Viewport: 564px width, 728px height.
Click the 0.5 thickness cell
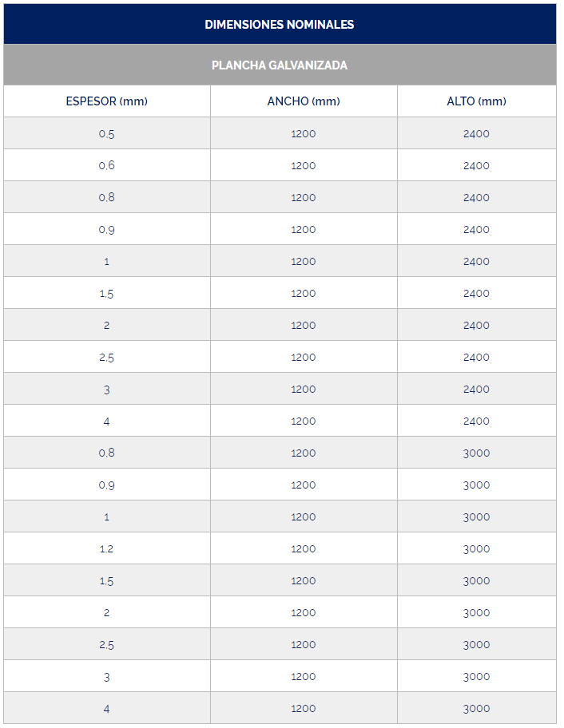coord(107,133)
